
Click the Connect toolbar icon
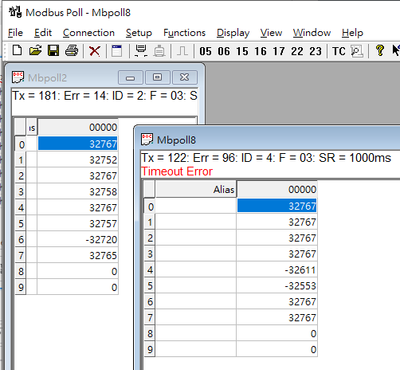(141, 51)
